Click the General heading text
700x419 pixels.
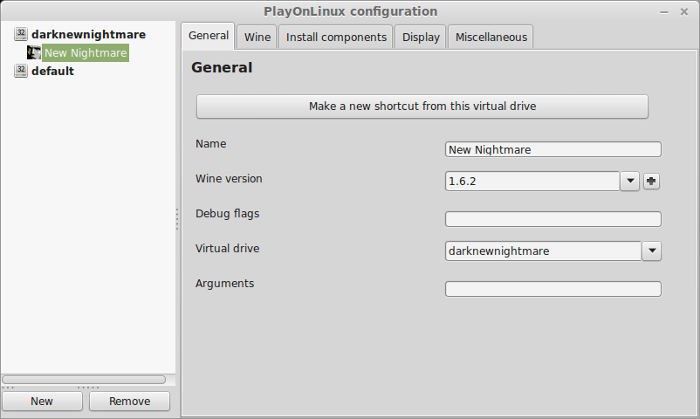click(222, 67)
